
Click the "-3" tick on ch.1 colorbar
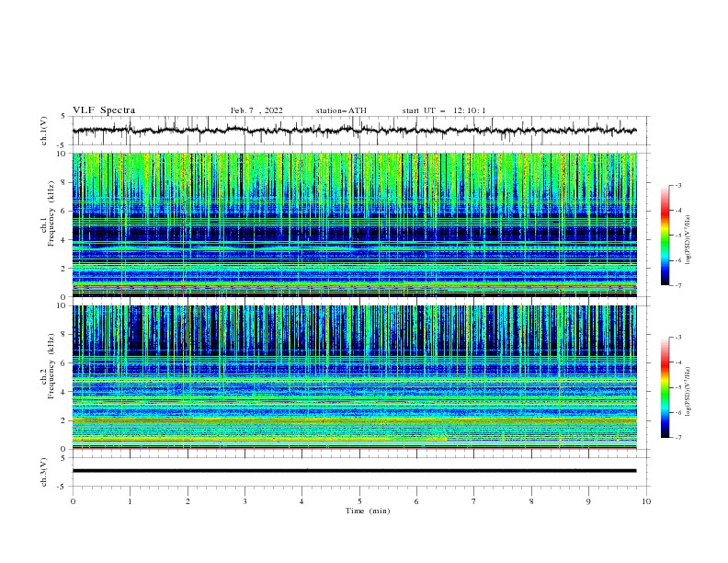[678, 185]
